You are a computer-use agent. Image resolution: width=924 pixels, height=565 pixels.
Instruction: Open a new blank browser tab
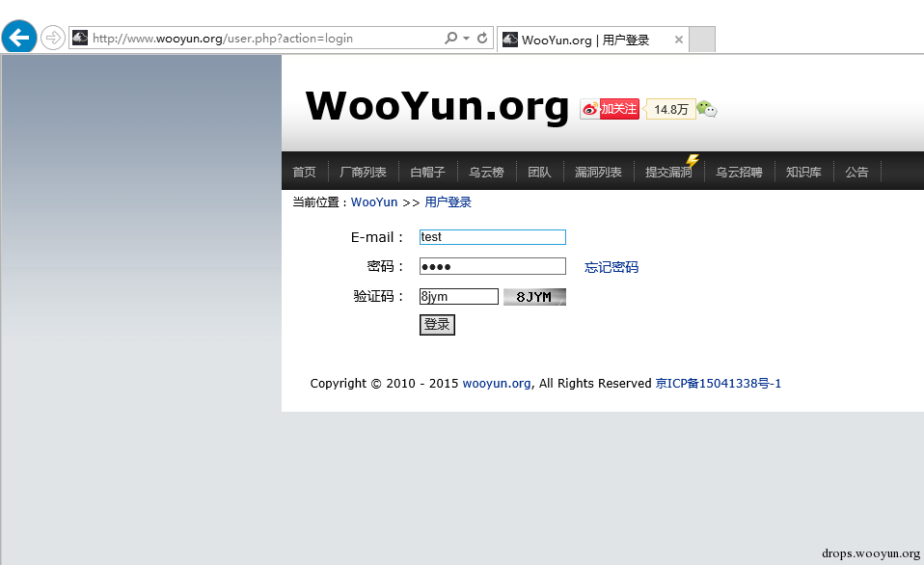coord(702,40)
